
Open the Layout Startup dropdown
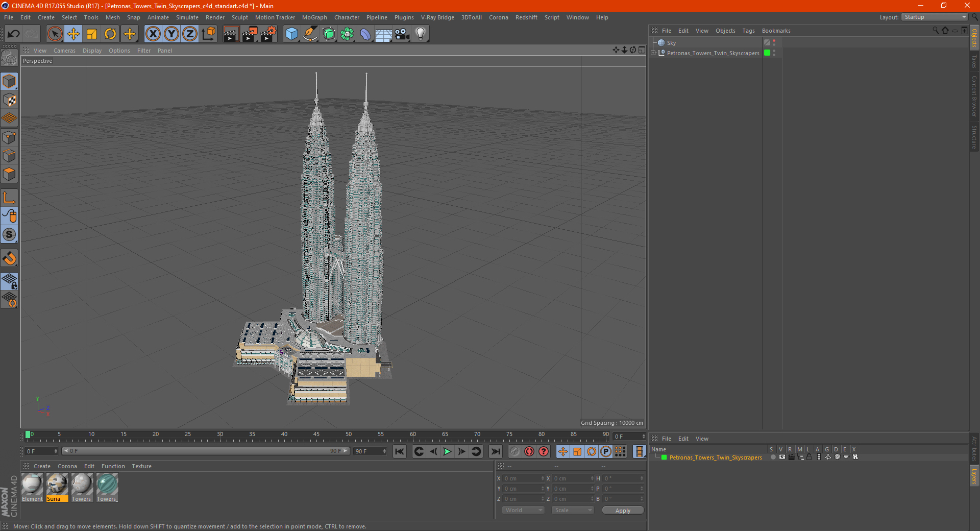coord(935,17)
